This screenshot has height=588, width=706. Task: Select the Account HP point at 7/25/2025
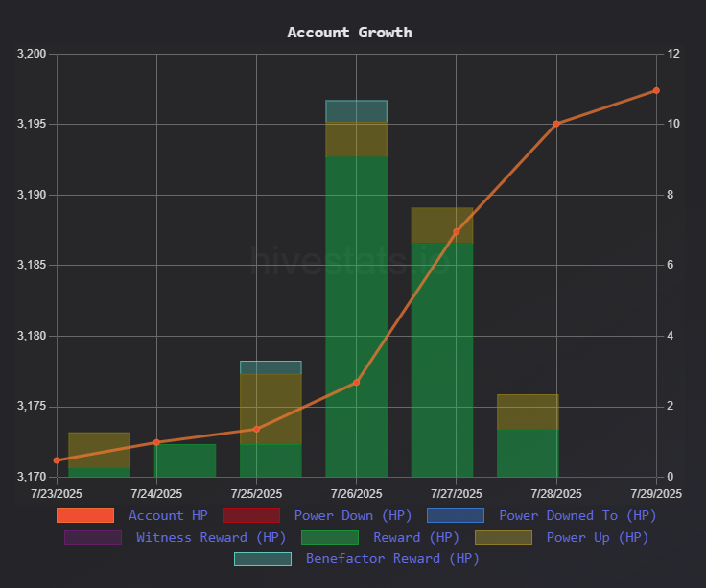(257, 429)
